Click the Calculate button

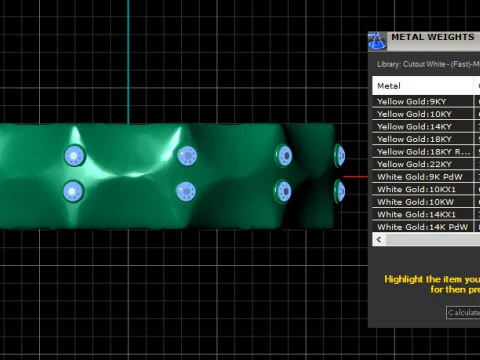(463, 313)
